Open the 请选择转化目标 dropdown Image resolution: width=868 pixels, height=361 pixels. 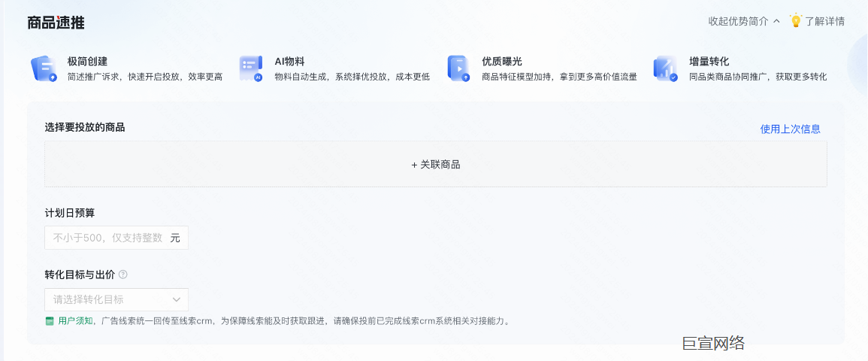tap(109, 299)
